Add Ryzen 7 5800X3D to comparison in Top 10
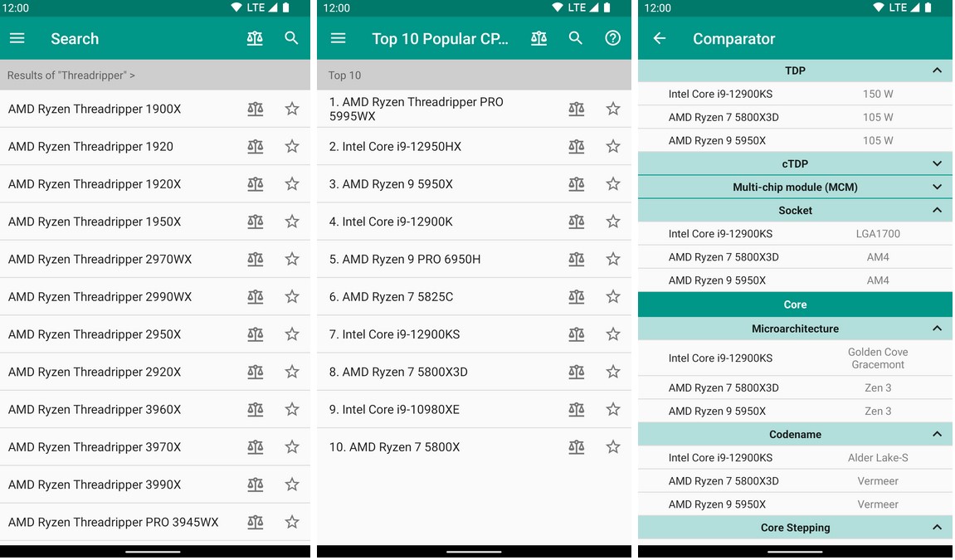This screenshot has height=560, width=955. (576, 372)
